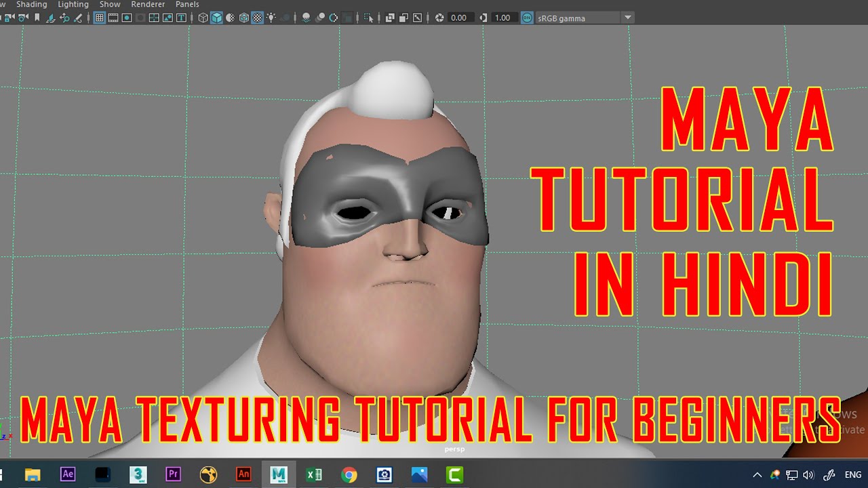Open the Lighting menu
The image size is (868, 488).
(x=73, y=5)
